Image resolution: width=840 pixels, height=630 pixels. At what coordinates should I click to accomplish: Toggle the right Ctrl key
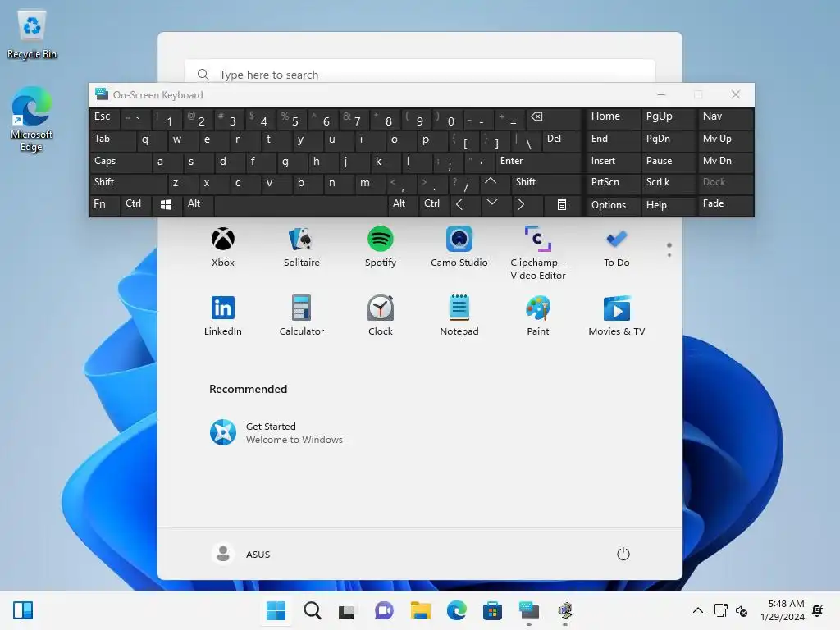click(433, 204)
